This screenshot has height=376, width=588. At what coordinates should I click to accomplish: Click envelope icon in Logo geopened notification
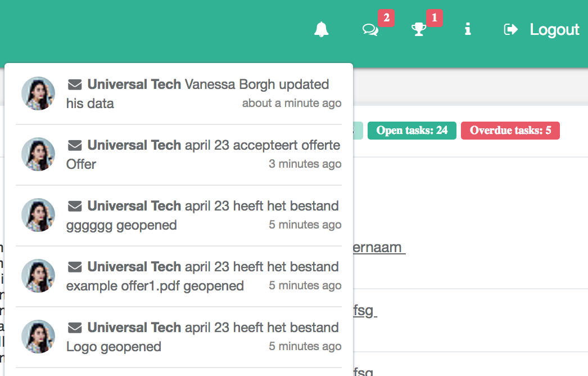pyautogui.click(x=75, y=328)
